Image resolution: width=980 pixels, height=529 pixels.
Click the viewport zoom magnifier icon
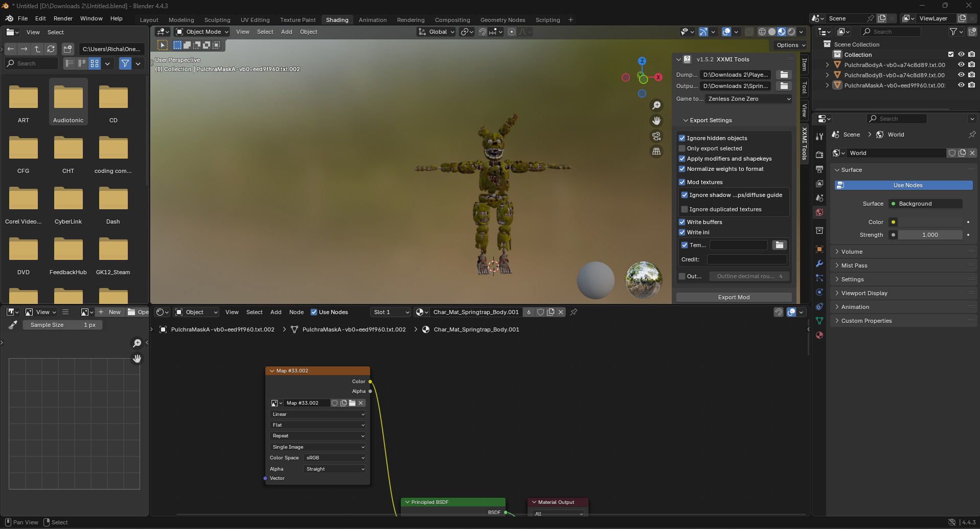[x=657, y=105]
